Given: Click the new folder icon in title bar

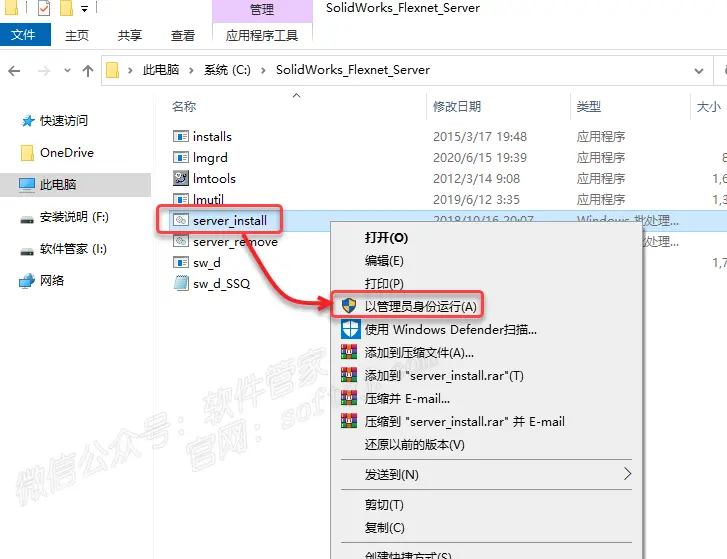Looking at the screenshot, I should pyautogui.click(x=66, y=8).
